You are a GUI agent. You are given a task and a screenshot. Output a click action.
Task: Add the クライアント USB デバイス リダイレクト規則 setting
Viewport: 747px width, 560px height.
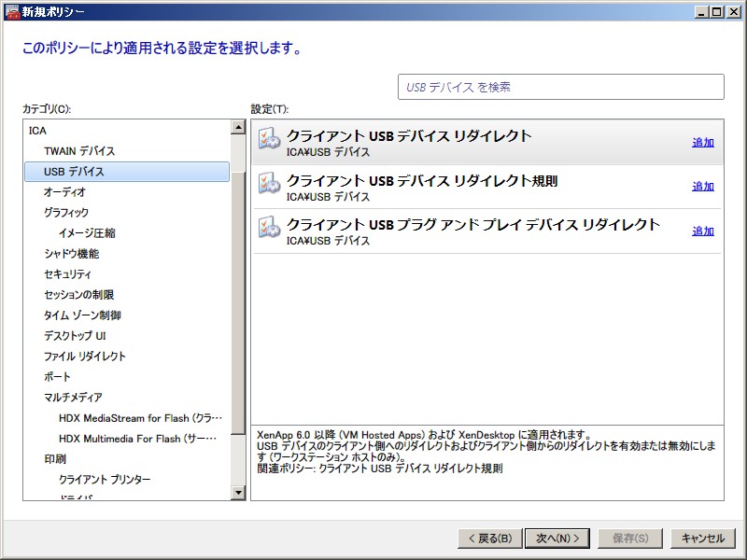tap(702, 187)
